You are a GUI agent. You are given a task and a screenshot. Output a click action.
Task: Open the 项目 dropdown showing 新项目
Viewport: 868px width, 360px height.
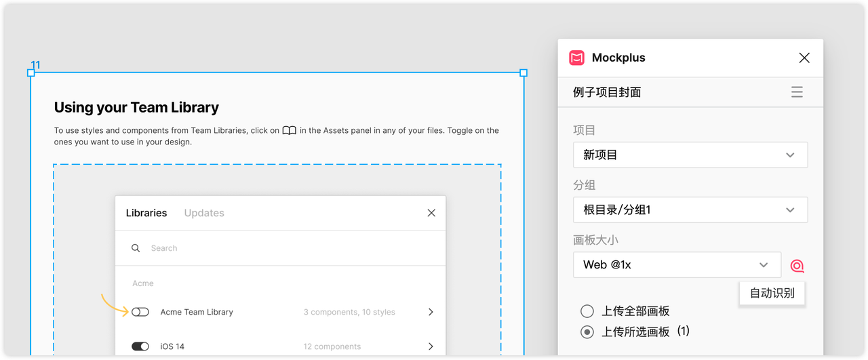coord(690,155)
